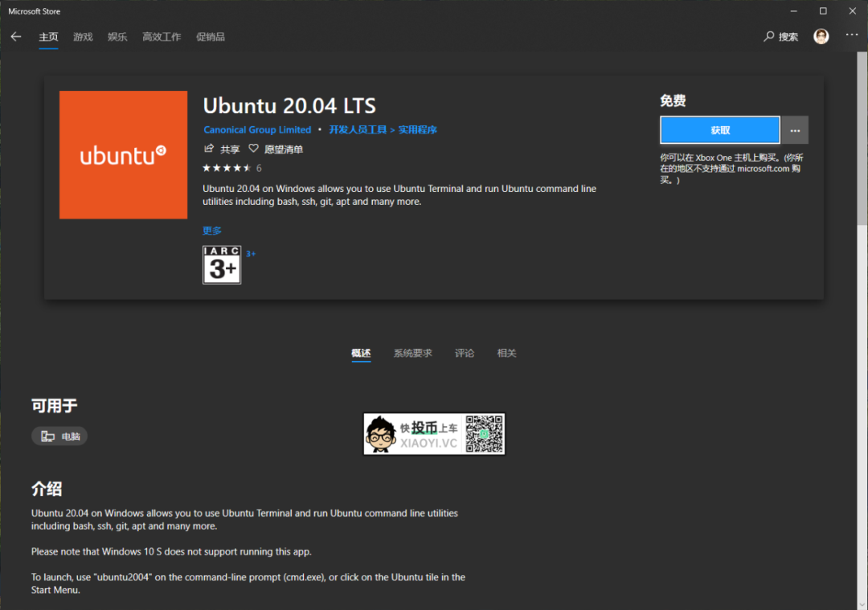Screen dimensions: 868x610
Task: Open the Canonical Group Limited link
Action: tap(257, 129)
